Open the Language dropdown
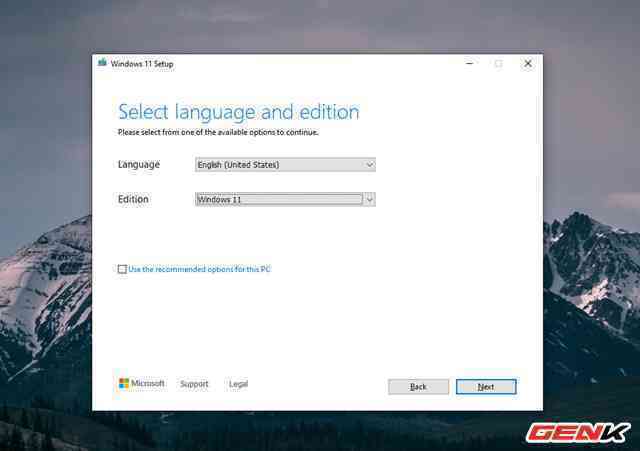640x451 pixels. click(x=285, y=165)
